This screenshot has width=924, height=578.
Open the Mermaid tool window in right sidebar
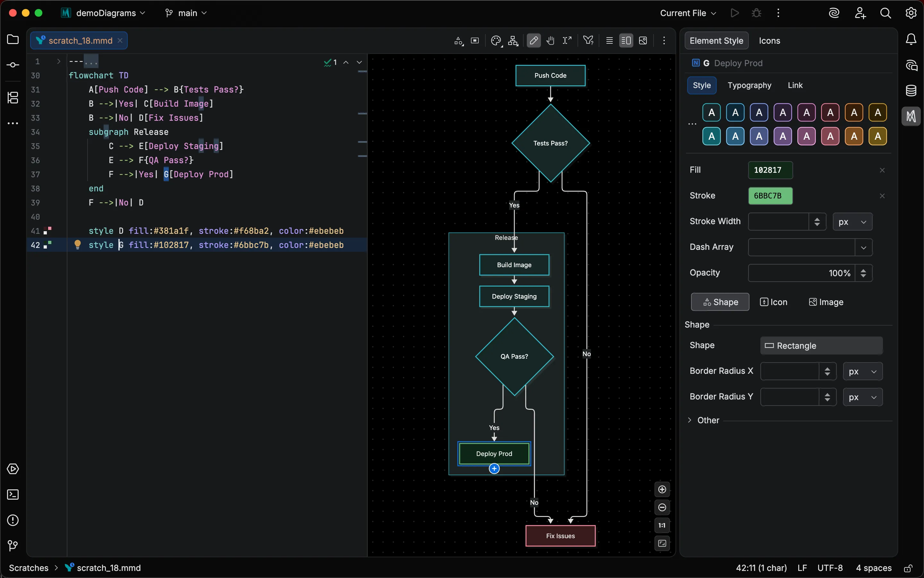coord(911,116)
